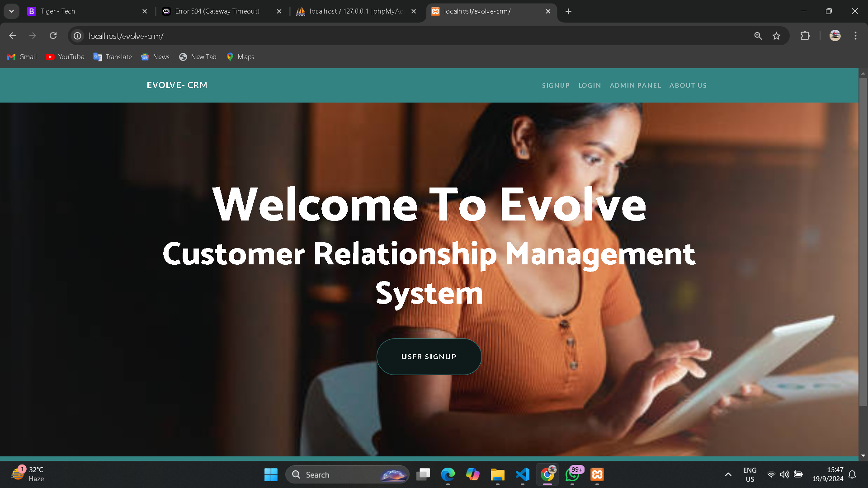Open Task View on the taskbar
Image resolution: width=868 pixels, height=488 pixels.
tap(423, 474)
